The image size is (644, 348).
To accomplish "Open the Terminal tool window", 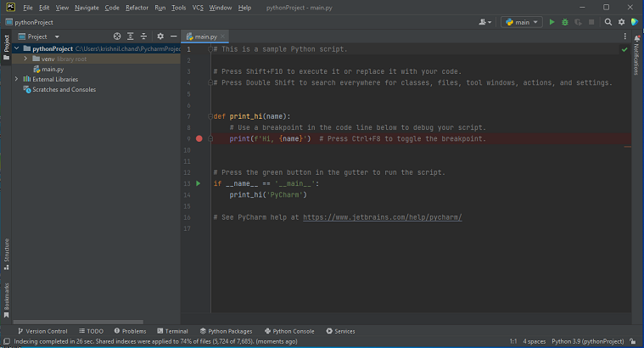I will pyautogui.click(x=172, y=331).
